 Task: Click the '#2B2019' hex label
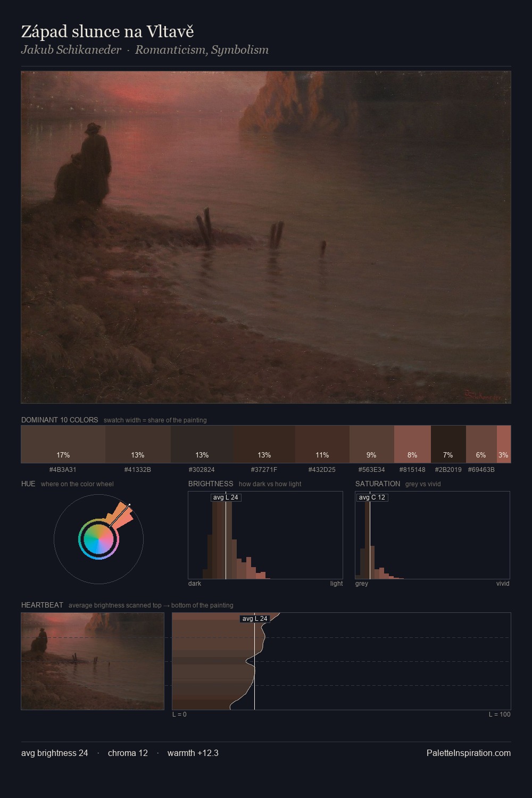(x=448, y=470)
